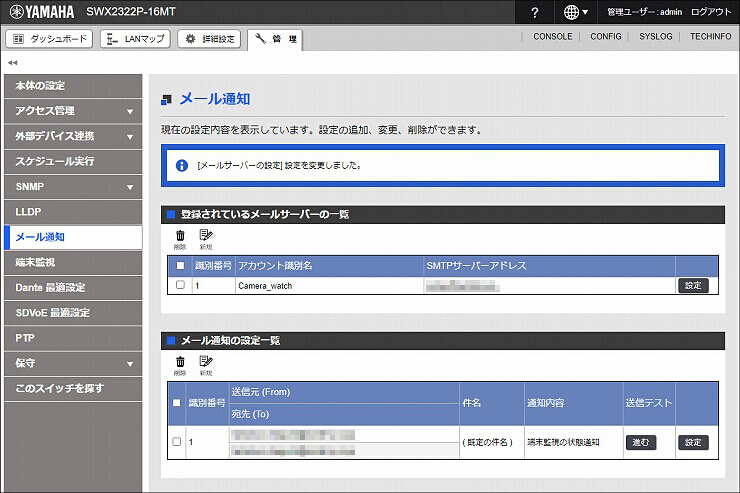The width and height of the screenshot is (740, 493).
Task: Expand the 外部デバイス連携 menu arrow
Action: click(x=130, y=137)
